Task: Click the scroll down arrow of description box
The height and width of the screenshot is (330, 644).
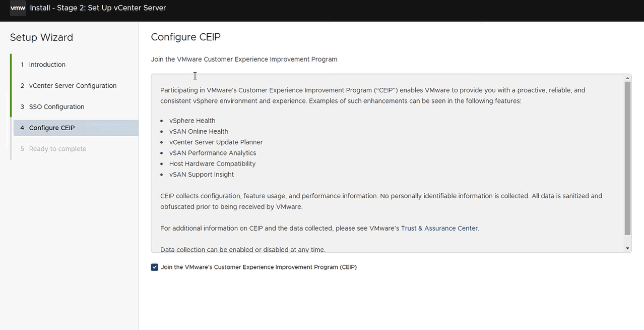Action: click(627, 248)
